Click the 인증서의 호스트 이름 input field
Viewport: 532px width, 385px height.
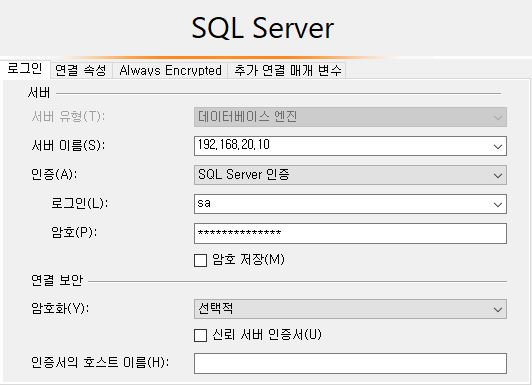click(350, 363)
